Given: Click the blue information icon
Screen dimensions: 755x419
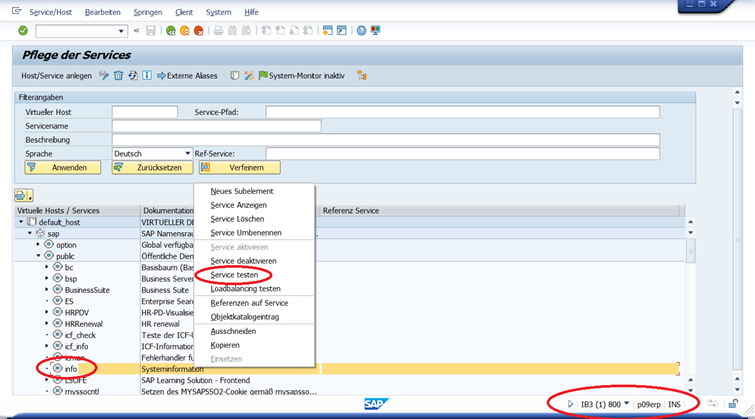Looking at the screenshot, I should (x=147, y=76).
